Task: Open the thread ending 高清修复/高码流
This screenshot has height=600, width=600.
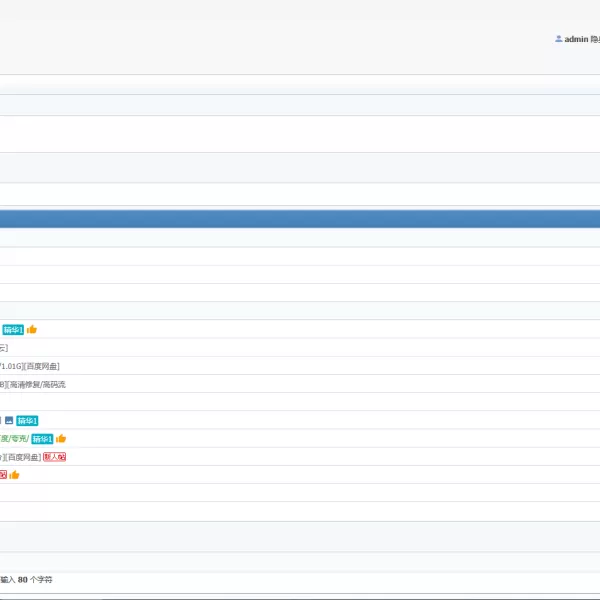Action: 33,384
